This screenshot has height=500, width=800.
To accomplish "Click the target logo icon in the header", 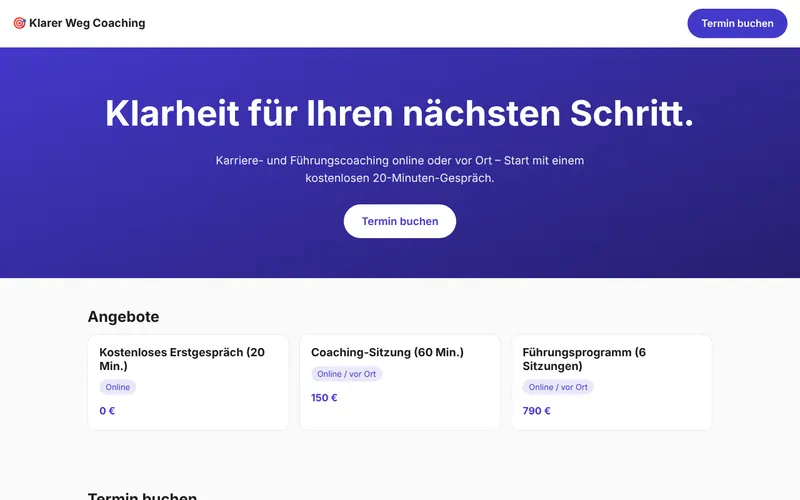I will click(x=19, y=23).
